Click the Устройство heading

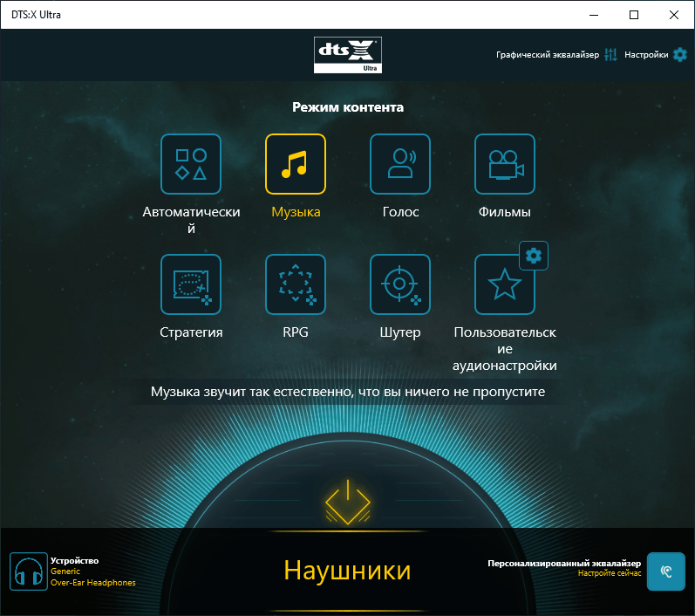click(74, 560)
